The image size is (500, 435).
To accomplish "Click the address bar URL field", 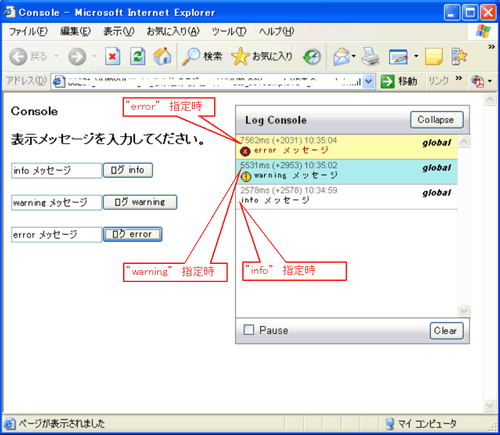I will point(214,81).
